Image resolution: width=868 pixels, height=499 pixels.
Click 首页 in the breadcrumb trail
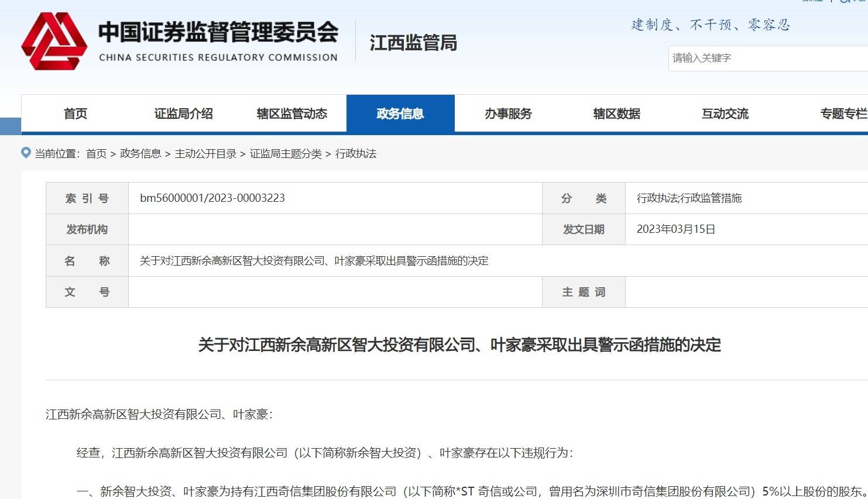pos(96,154)
